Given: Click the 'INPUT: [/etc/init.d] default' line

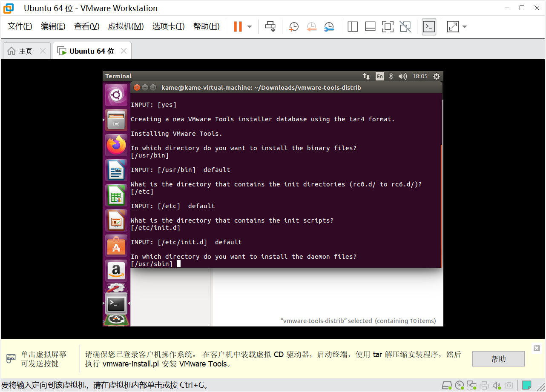Looking at the screenshot, I should point(186,242).
